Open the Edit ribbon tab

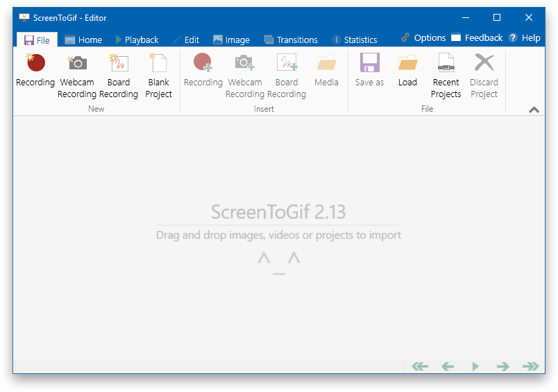[186, 40]
